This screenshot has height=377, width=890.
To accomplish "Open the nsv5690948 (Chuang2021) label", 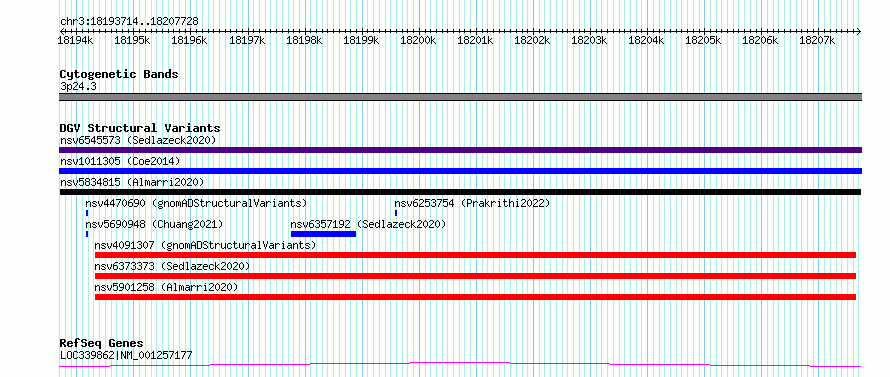I will point(154,224).
